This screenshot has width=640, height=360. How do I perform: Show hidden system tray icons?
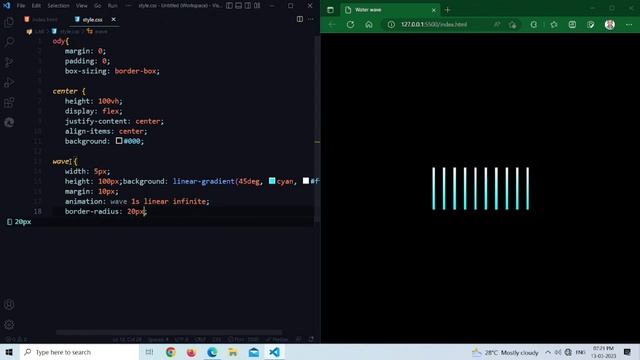pyautogui.click(x=548, y=352)
